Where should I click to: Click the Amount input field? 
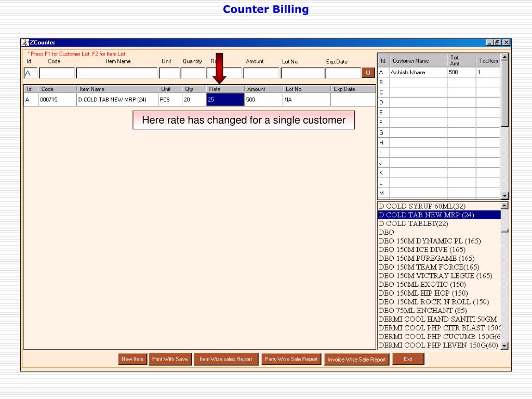pos(261,73)
